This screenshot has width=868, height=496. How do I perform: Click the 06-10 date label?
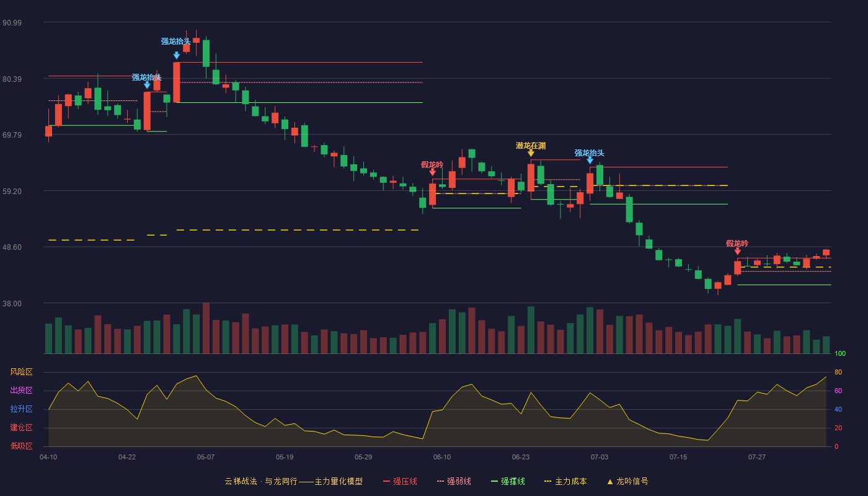tap(442, 457)
